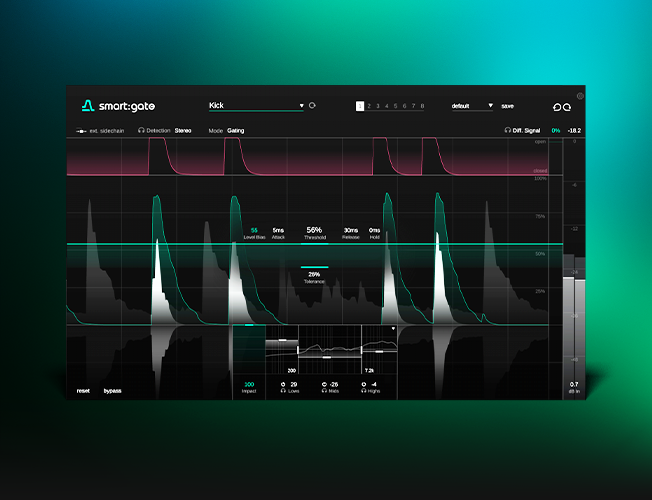Collapse the frequency band panel arrow
This screenshot has height=500, width=652.
pyautogui.click(x=393, y=329)
